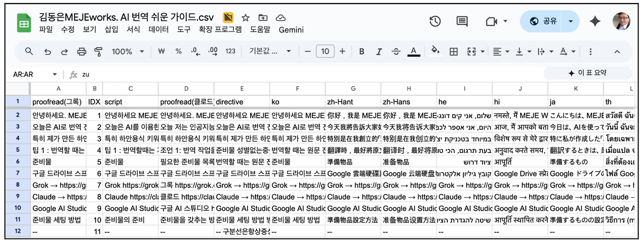Open version history clock icon
This screenshot has height=244, width=644.
coord(435,21)
